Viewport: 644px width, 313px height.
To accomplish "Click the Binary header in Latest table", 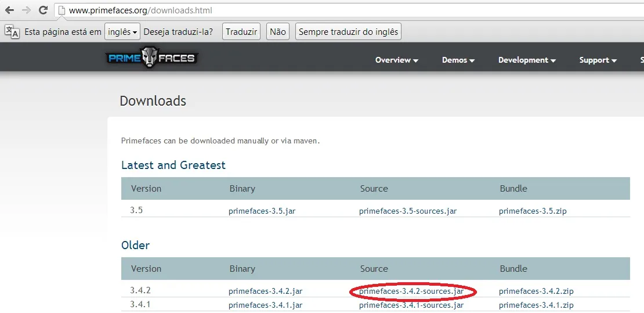I will tap(242, 189).
